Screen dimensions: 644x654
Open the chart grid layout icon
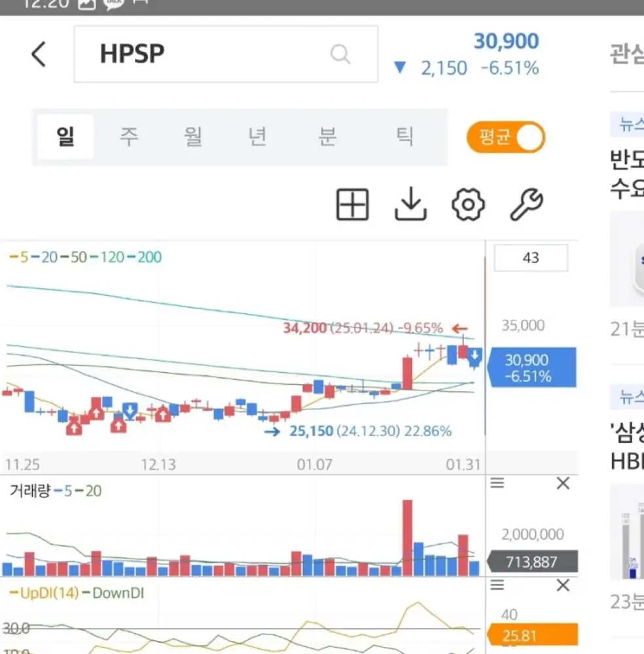(353, 204)
